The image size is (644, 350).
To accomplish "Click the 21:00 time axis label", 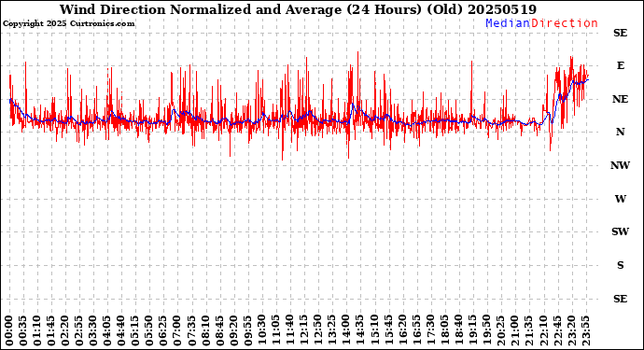I will 515,331.
